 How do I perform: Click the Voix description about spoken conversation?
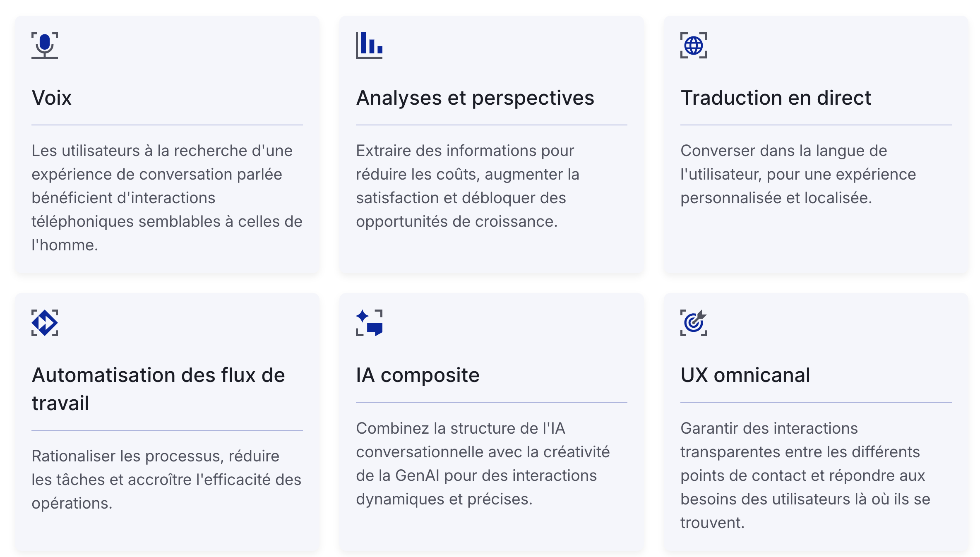click(167, 198)
